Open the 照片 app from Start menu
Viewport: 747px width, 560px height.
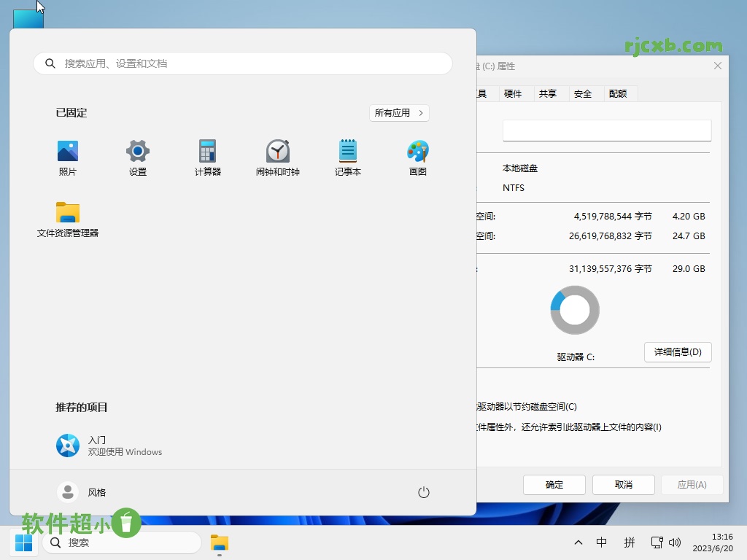pyautogui.click(x=67, y=157)
